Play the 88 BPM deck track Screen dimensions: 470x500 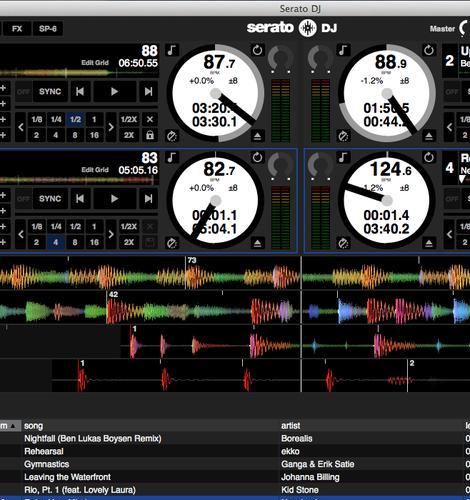pyautogui.click(x=114, y=91)
